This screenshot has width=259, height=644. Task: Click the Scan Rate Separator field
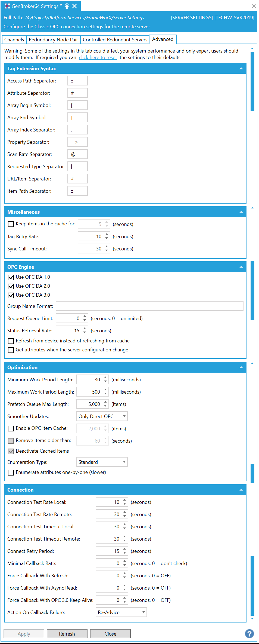pos(77,154)
